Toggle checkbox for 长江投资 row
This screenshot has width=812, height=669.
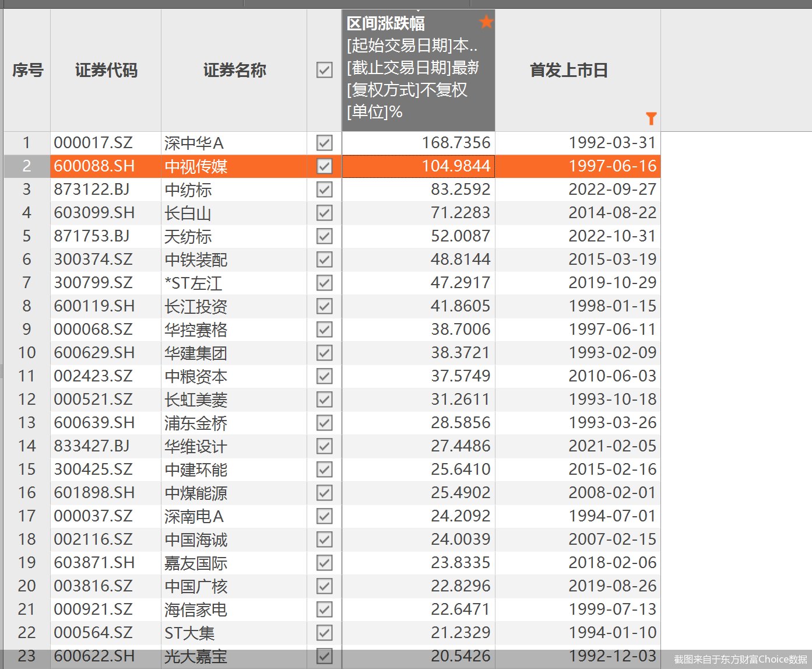tap(325, 306)
